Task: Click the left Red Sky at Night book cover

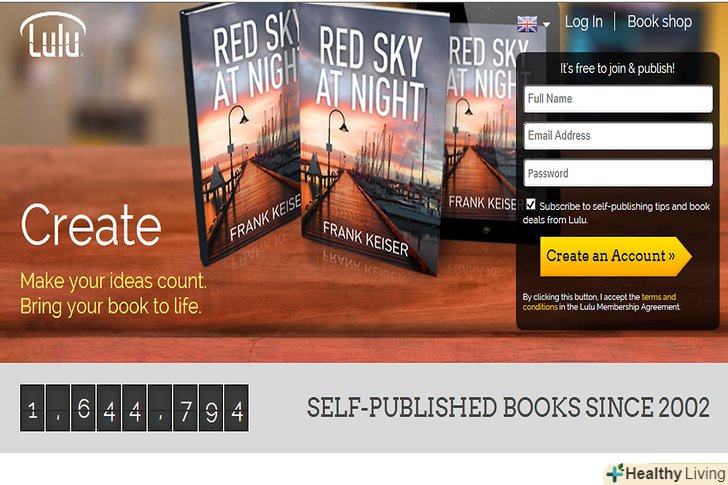Action: pyautogui.click(x=240, y=135)
